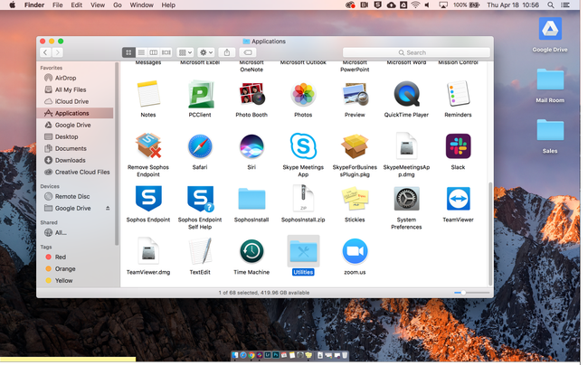The width and height of the screenshot is (588, 365).
Task: Select Time Machine app icon
Action: (251, 251)
